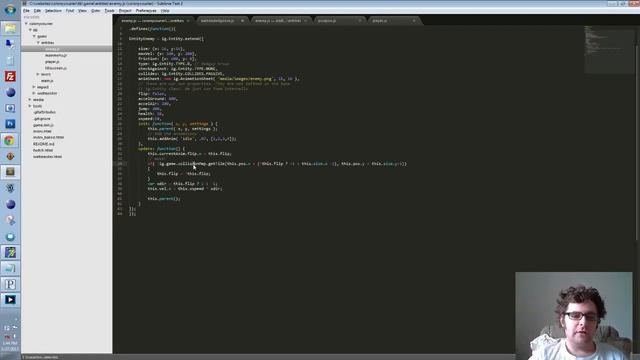Launch FileZilla from the taskbar
This screenshot has width=640, height=360.
pyautogui.click(x=10, y=76)
